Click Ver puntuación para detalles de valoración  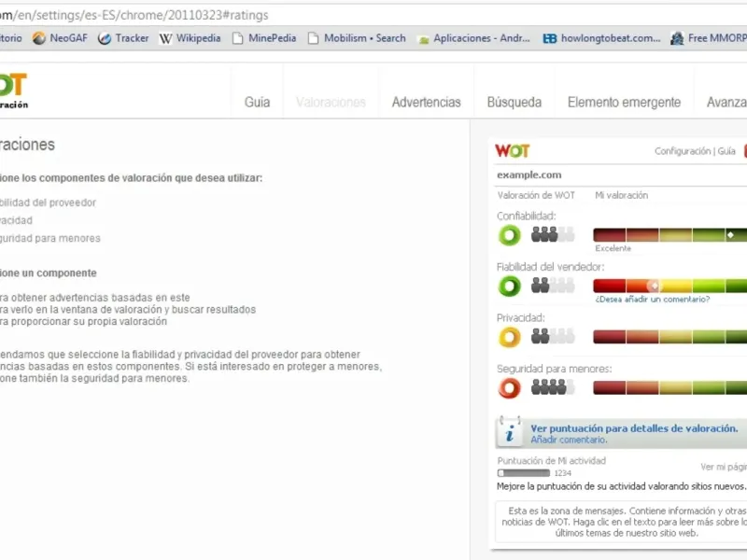click(634, 428)
